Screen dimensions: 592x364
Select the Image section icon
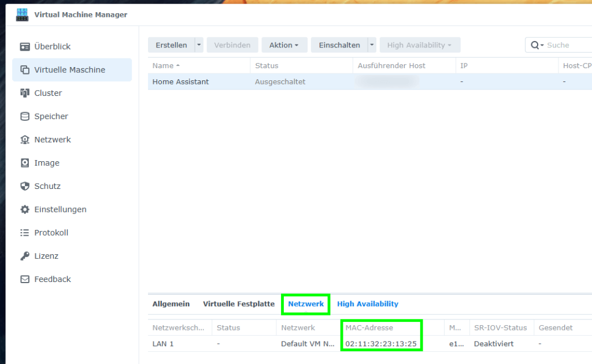tap(24, 162)
